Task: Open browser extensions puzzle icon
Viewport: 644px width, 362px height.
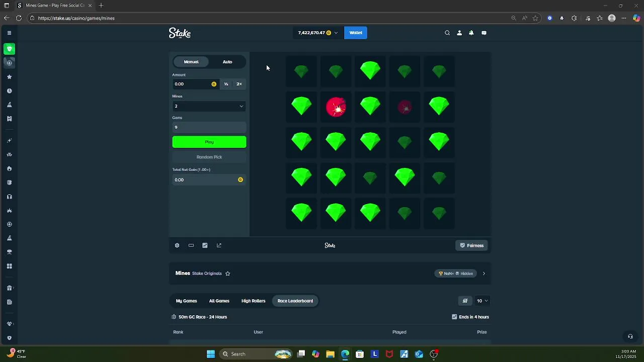Action: pos(574,18)
